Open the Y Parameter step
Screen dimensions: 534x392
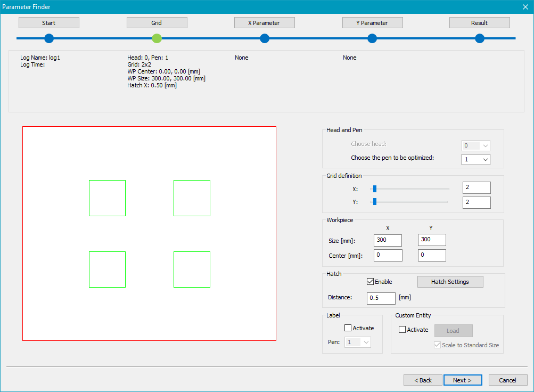coord(372,23)
